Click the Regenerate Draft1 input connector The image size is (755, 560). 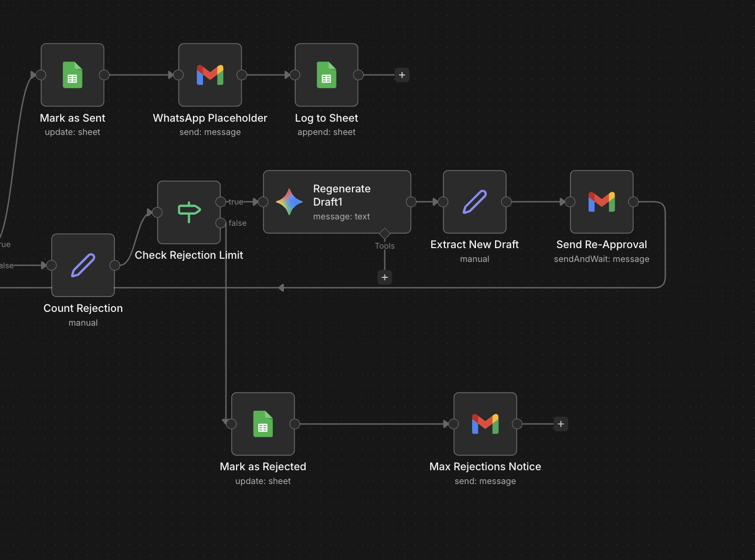point(263,202)
